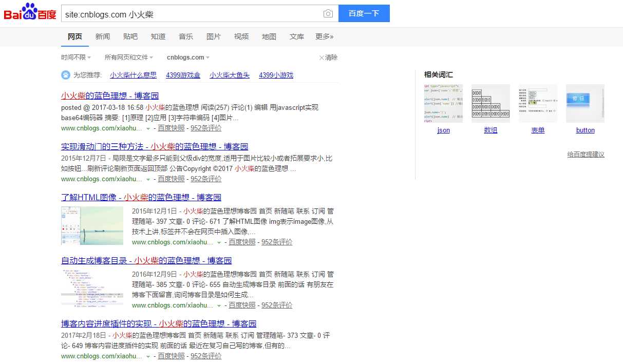Open the json related term link
This screenshot has height=364, width=623.
pyautogui.click(x=443, y=130)
